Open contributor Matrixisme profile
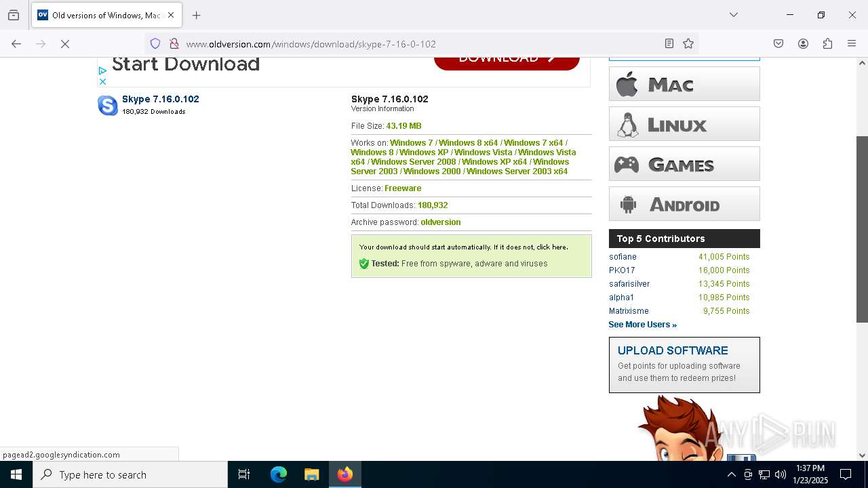 [x=629, y=311]
